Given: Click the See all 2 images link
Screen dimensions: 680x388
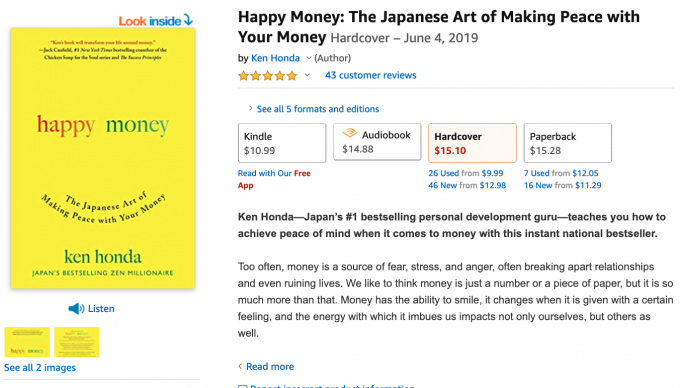Looking at the screenshot, I should [40, 368].
